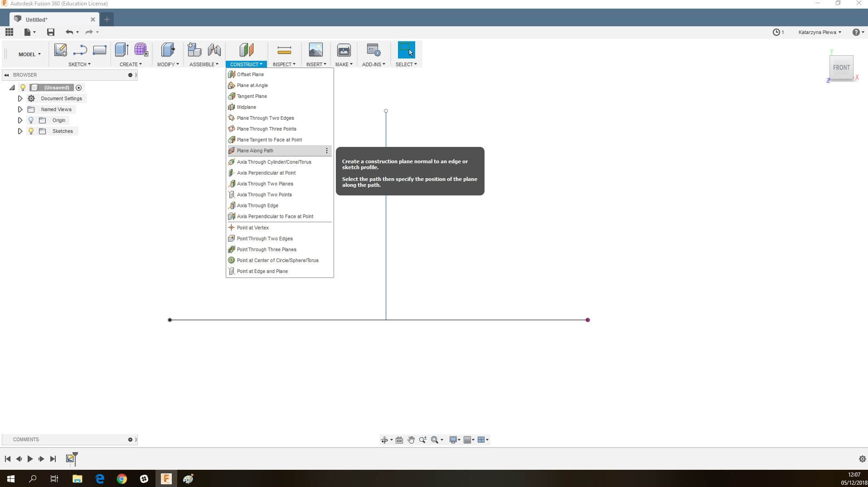The image size is (868, 487).
Task: Select Plane at Angle menu entry
Action: click(x=279, y=85)
